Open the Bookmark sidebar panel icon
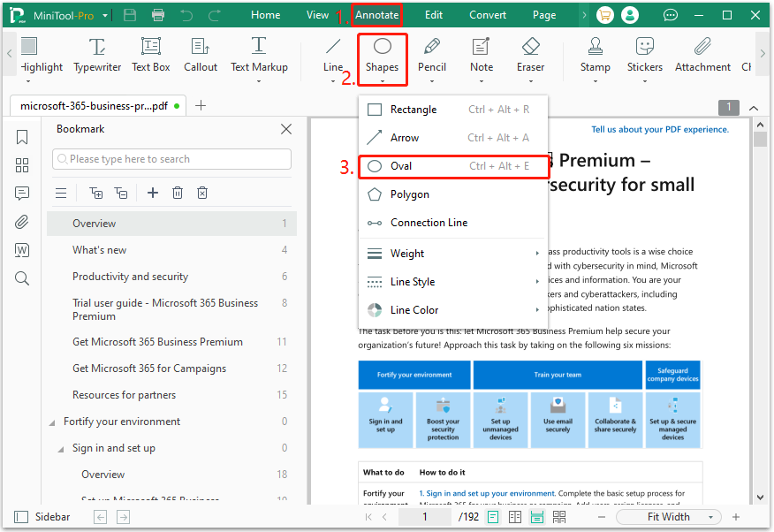Viewport: 774px width, 532px height. (x=22, y=137)
